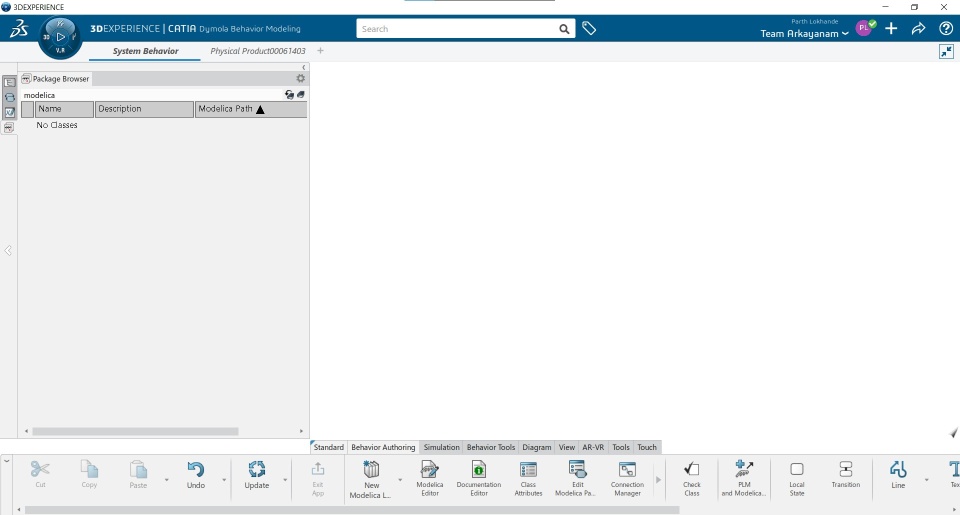Collapse the Package Browser panel arrow
960x515 pixels.
303,67
